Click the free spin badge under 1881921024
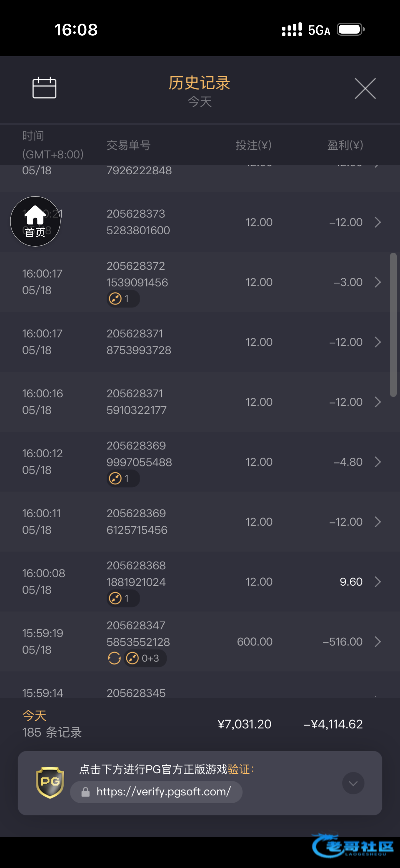The width and height of the screenshot is (400, 868). 123,598
